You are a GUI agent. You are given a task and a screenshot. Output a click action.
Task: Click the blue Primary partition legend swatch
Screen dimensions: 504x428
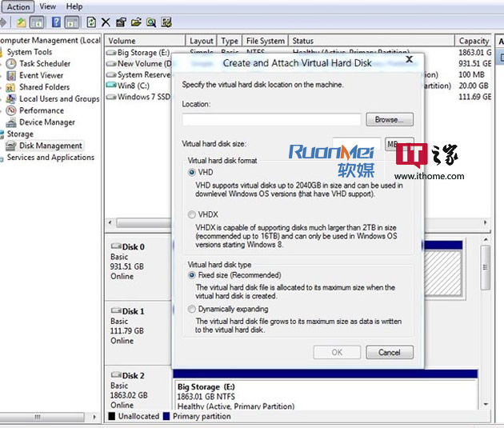(166, 416)
